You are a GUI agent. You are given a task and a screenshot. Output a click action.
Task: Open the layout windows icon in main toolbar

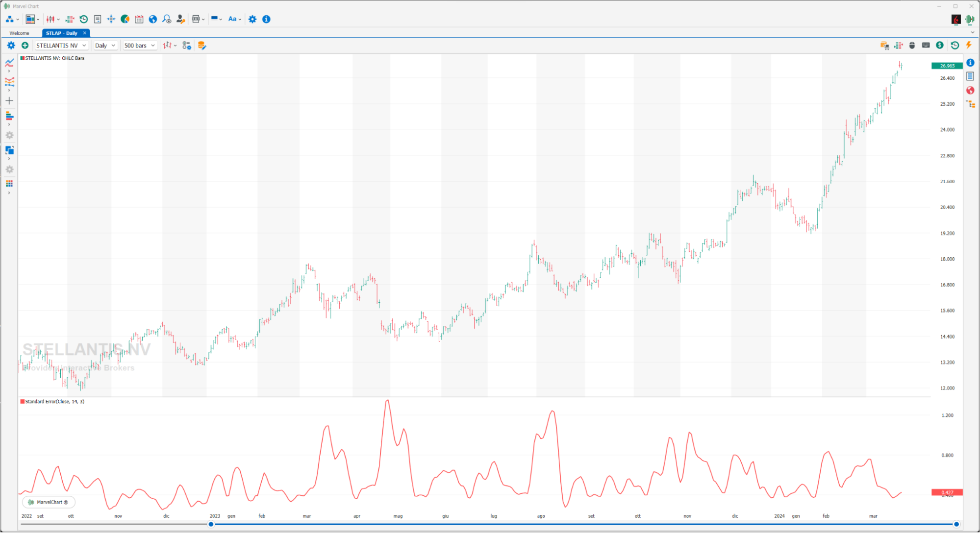click(30, 19)
